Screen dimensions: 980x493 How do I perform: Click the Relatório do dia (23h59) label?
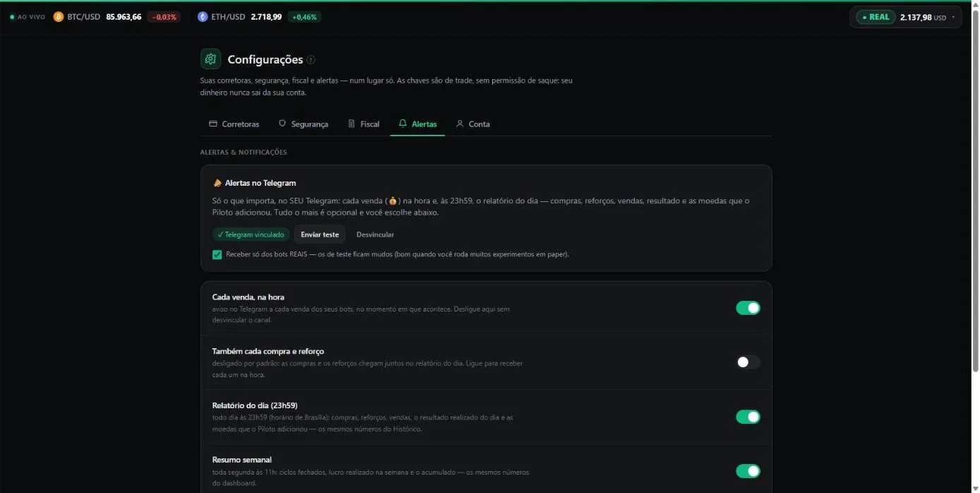(x=255, y=405)
